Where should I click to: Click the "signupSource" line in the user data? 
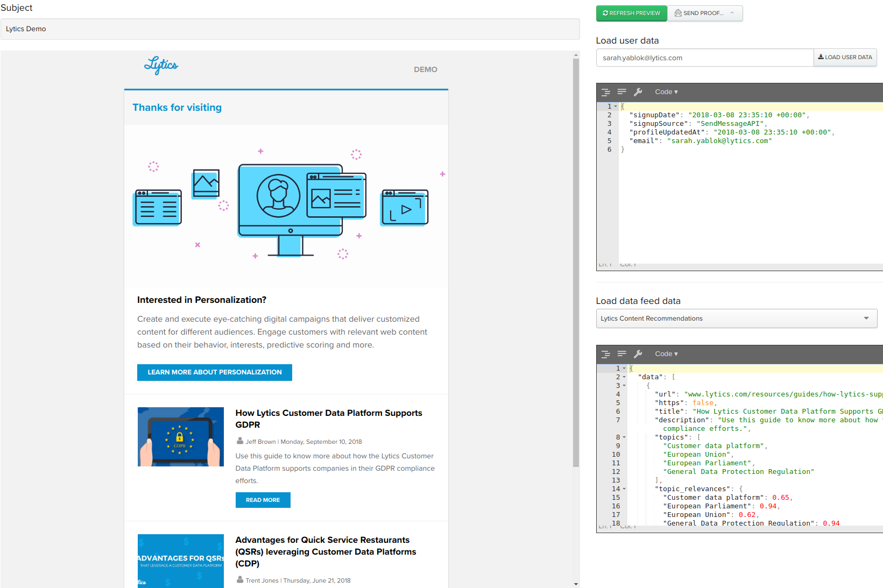pyautogui.click(x=698, y=124)
